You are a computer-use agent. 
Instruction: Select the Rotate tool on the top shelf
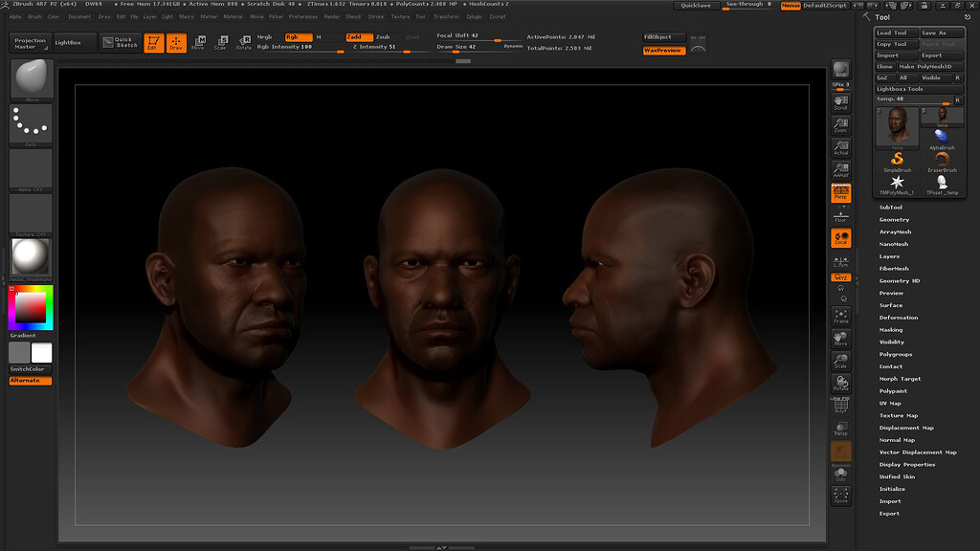coord(244,42)
